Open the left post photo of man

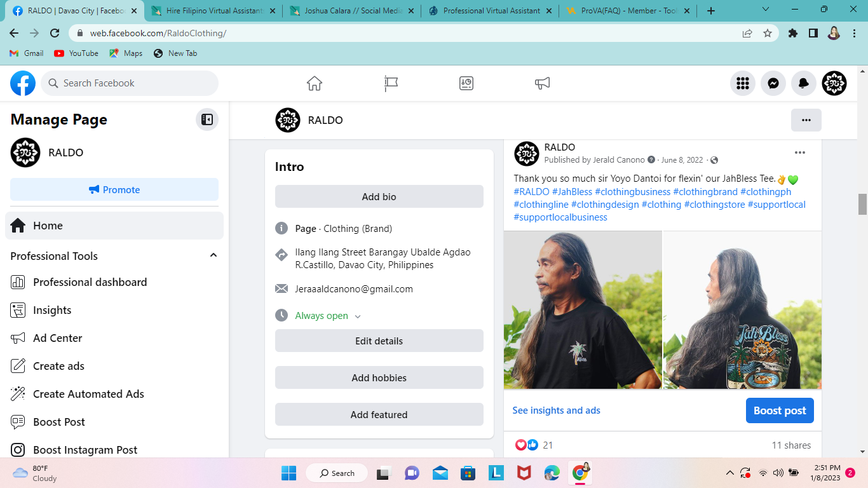[583, 309]
